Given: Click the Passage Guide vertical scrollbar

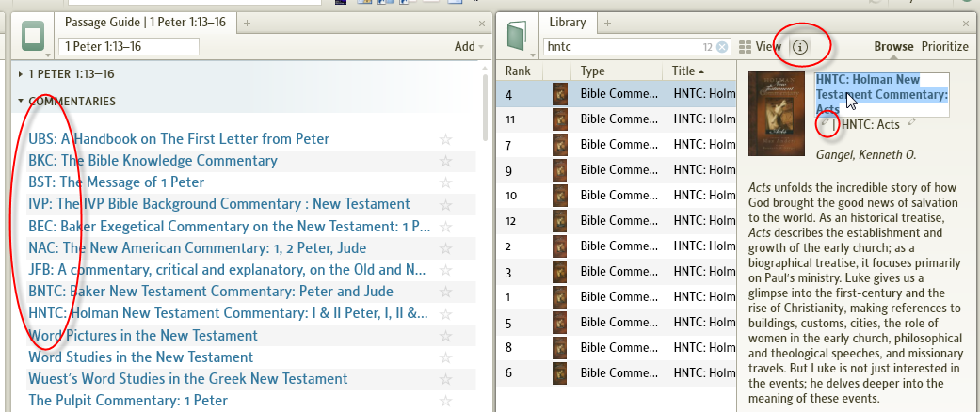Looking at the screenshot, I should [486, 106].
